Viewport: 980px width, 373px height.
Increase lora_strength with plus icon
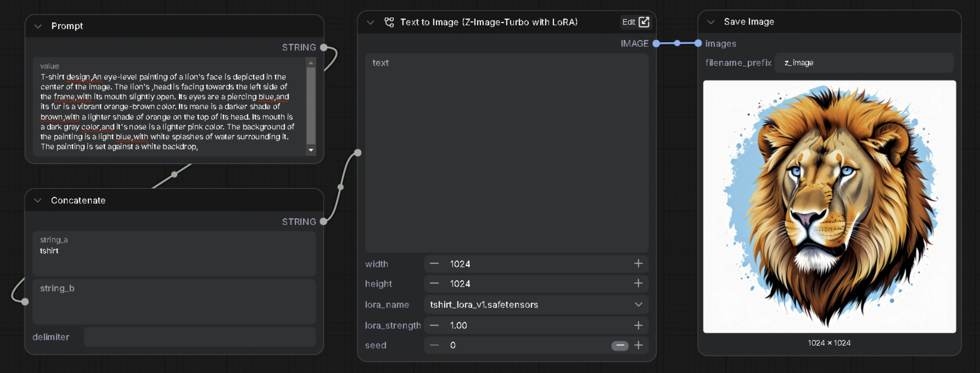(x=638, y=326)
